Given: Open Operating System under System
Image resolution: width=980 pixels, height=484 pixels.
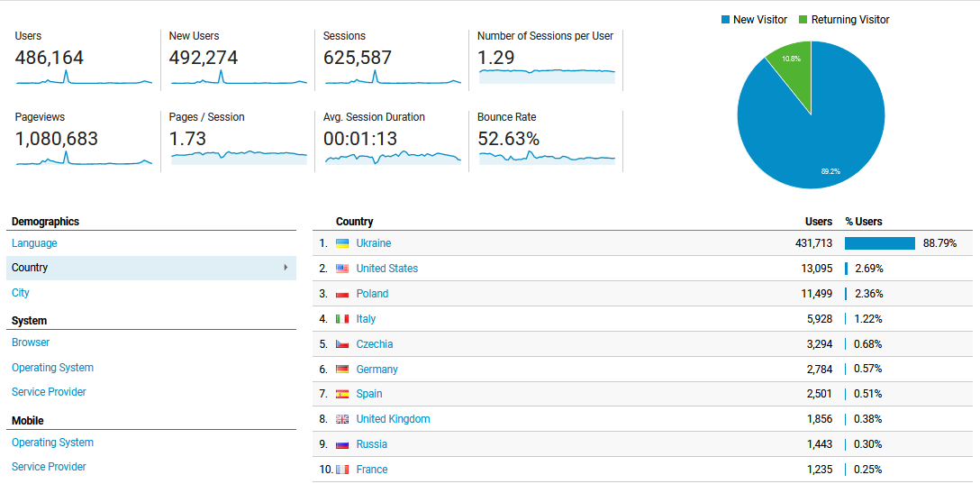Looking at the screenshot, I should (52, 368).
